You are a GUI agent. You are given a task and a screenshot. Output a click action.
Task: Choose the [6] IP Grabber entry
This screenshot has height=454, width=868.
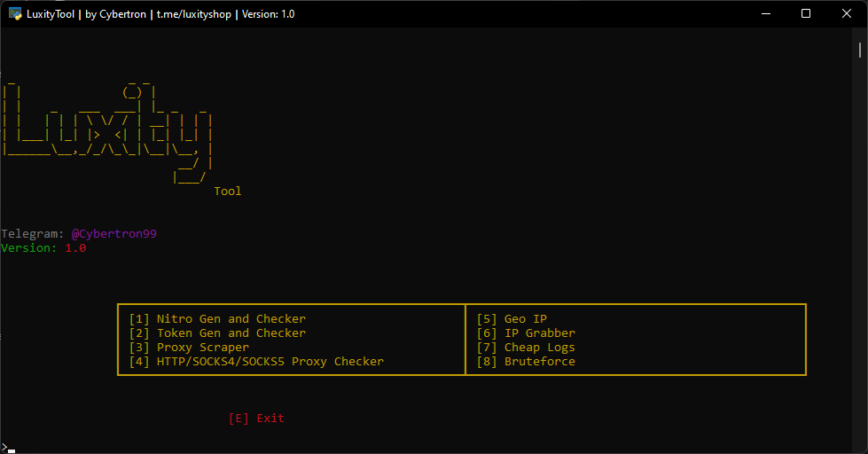tap(526, 333)
